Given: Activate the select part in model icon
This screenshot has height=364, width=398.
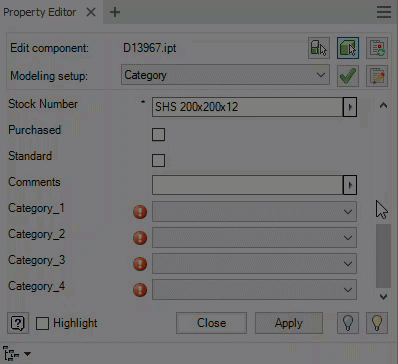Looking at the screenshot, I should click(x=348, y=48).
